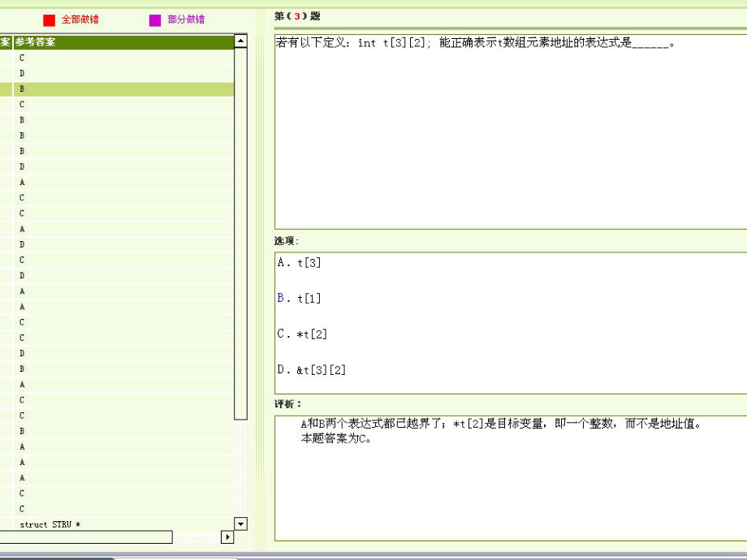Screen dimensions: 747x560
Task: Click the answer list scroll-down arrow
Action: [241, 523]
